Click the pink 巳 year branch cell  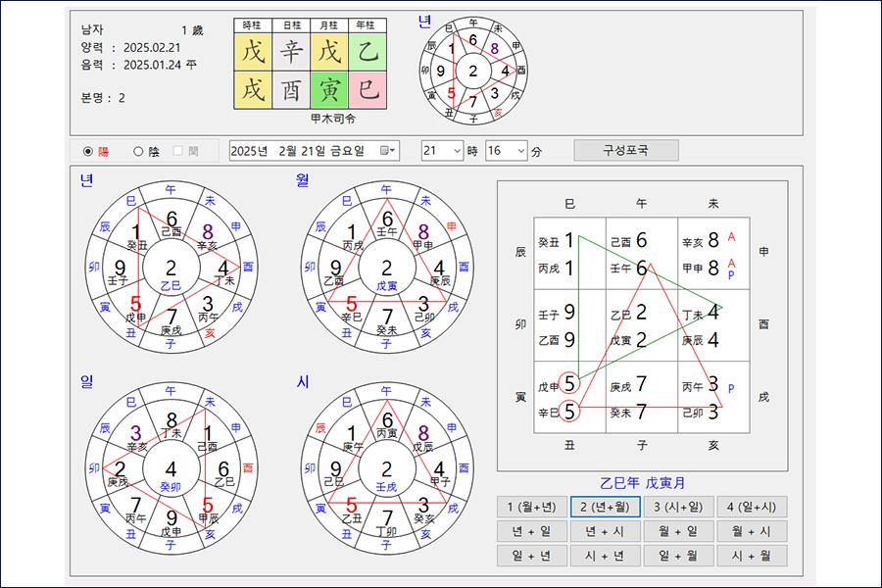click(x=367, y=90)
